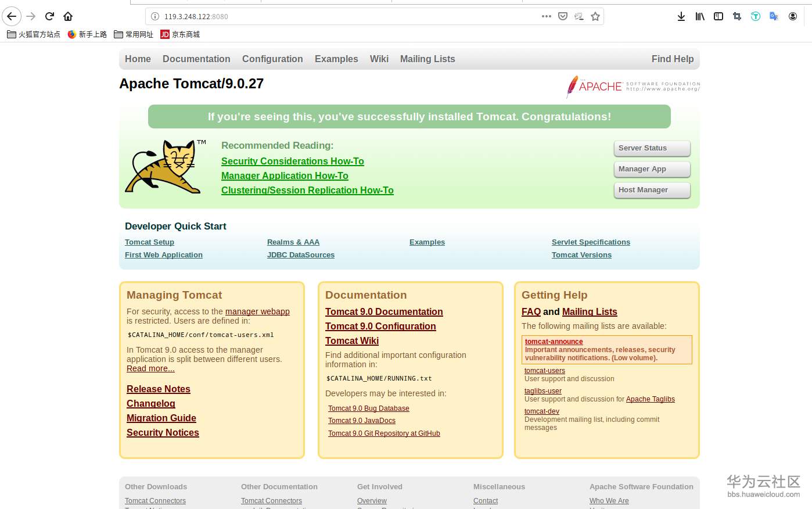Open the Changelog link

coord(151,404)
